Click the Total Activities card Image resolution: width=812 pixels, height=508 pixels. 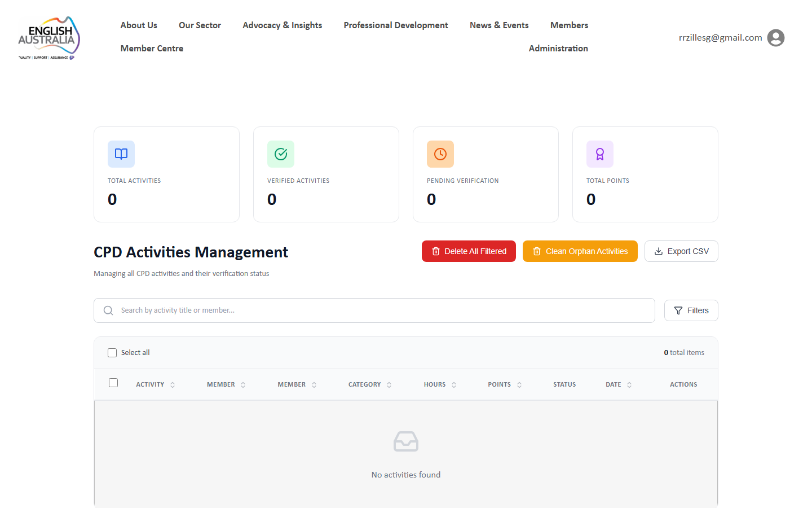(x=166, y=174)
